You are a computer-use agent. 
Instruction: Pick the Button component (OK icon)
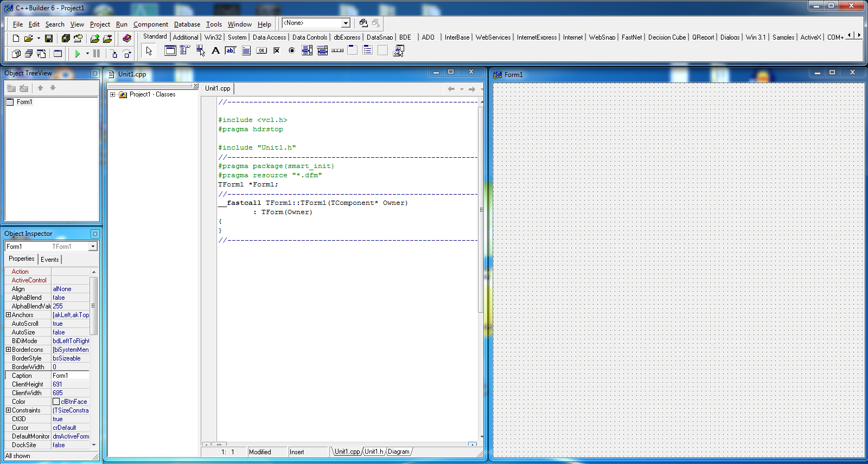coord(261,50)
